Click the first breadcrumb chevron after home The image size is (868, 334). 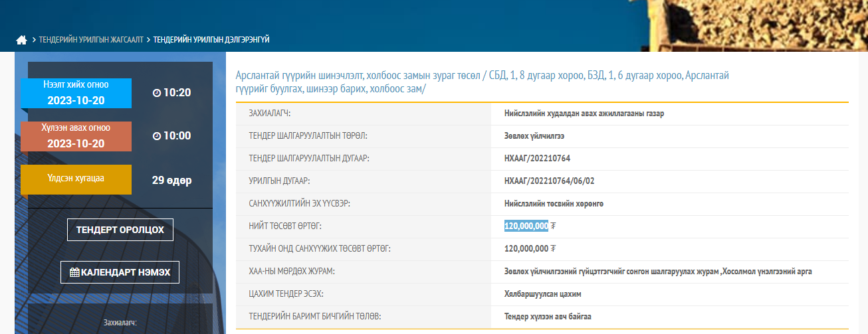pyautogui.click(x=34, y=40)
